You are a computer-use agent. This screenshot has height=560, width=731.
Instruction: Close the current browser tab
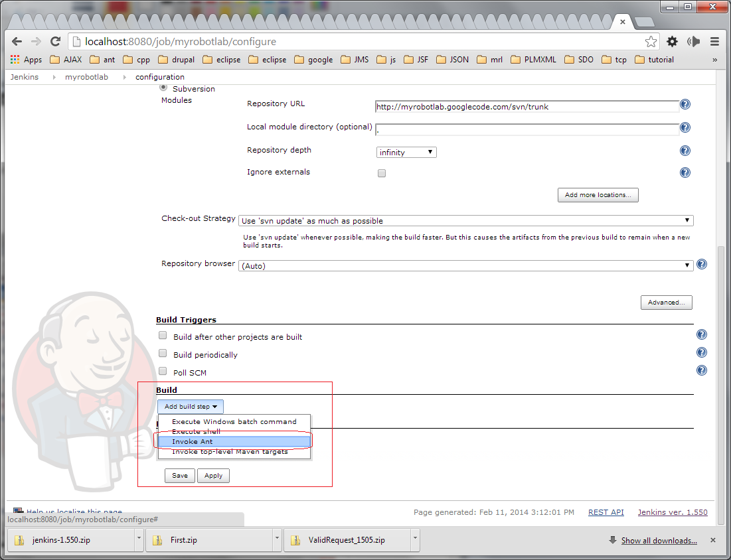click(622, 21)
